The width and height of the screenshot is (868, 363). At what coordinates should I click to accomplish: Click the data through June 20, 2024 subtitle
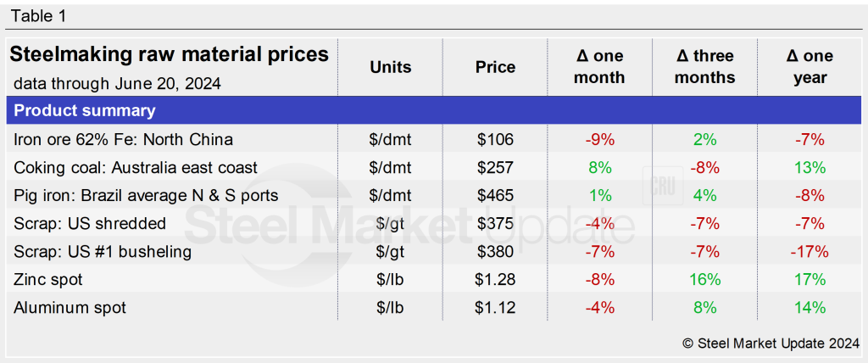[117, 83]
